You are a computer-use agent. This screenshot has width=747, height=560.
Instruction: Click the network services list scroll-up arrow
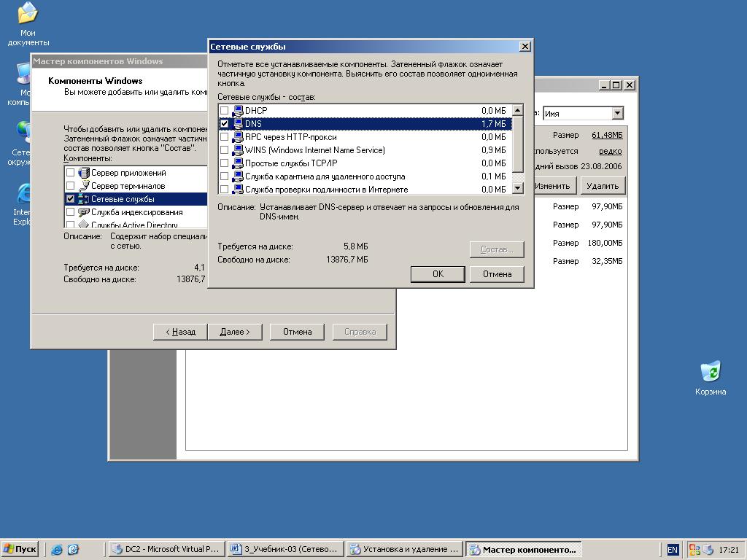[518, 110]
